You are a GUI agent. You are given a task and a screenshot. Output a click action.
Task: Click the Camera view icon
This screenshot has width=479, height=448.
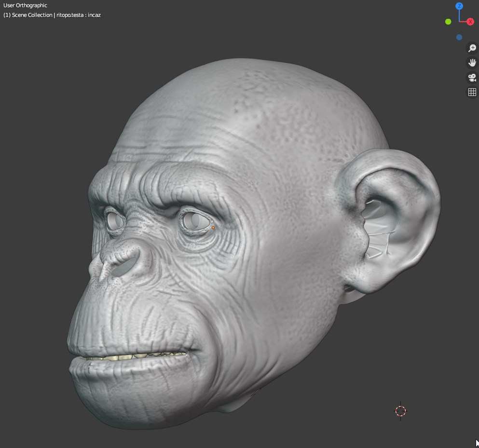coord(472,77)
